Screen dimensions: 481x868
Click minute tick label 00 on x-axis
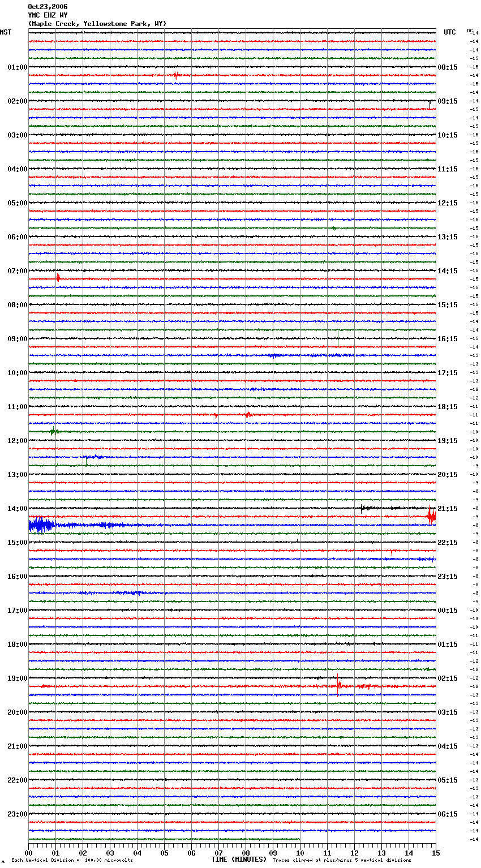point(28,853)
